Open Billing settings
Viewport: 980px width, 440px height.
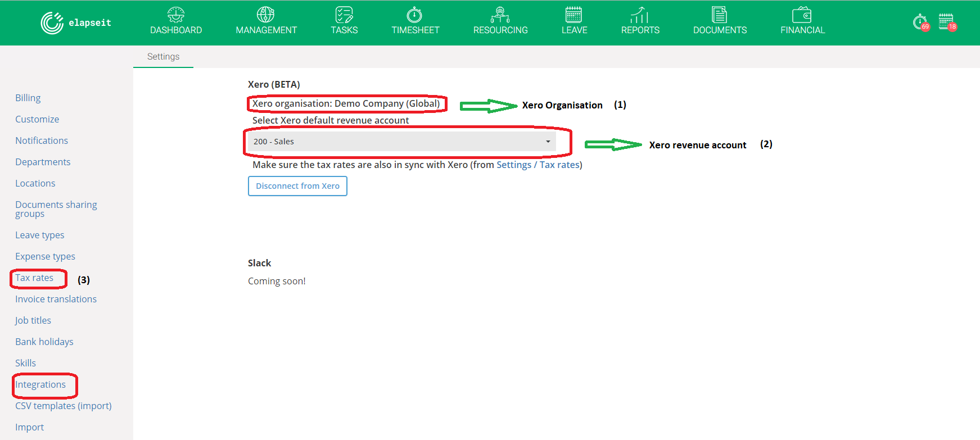[28, 98]
